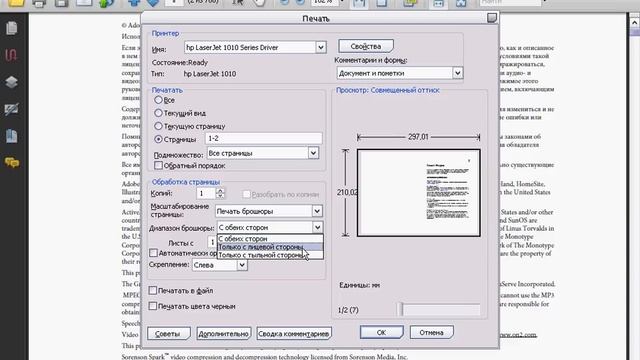This screenshot has width=640, height=360.
Task: Select the Страницы radio button
Action: pyautogui.click(x=158, y=139)
